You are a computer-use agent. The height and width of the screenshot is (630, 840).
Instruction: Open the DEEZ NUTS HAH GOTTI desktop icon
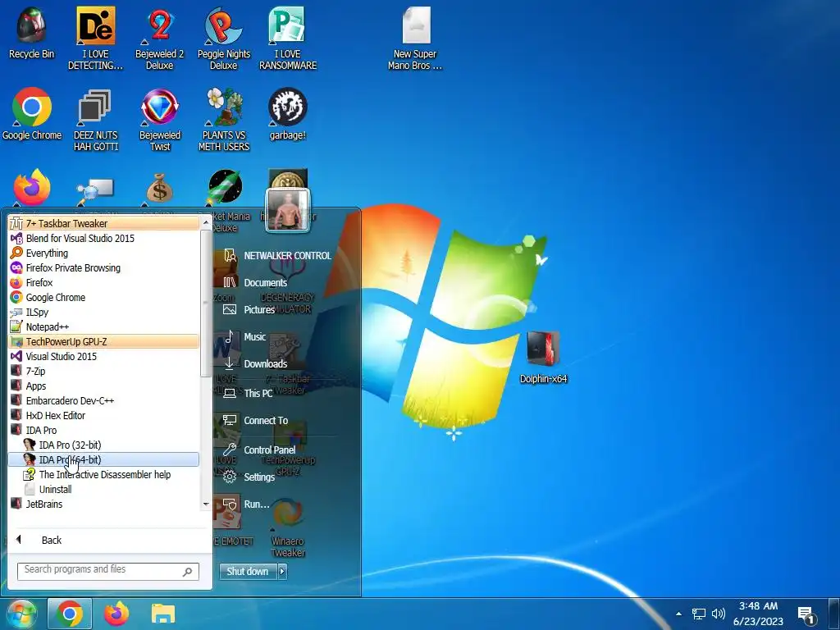pyautogui.click(x=95, y=119)
